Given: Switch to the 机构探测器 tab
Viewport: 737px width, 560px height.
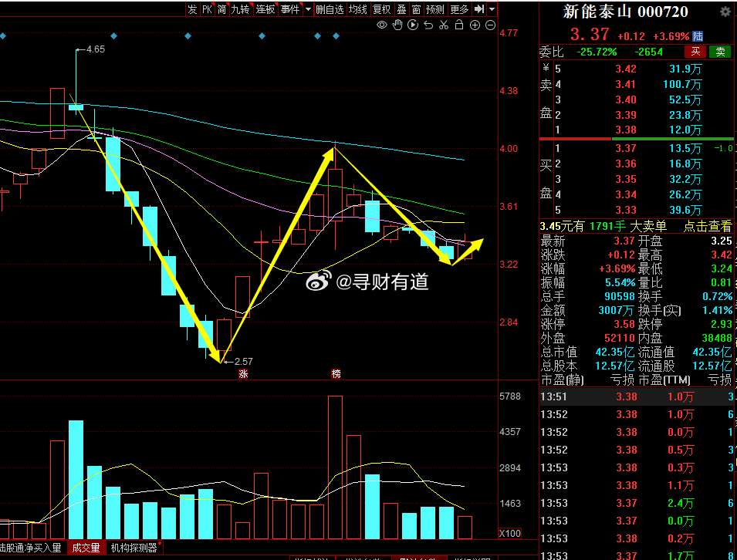Looking at the screenshot, I should [x=134, y=548].
